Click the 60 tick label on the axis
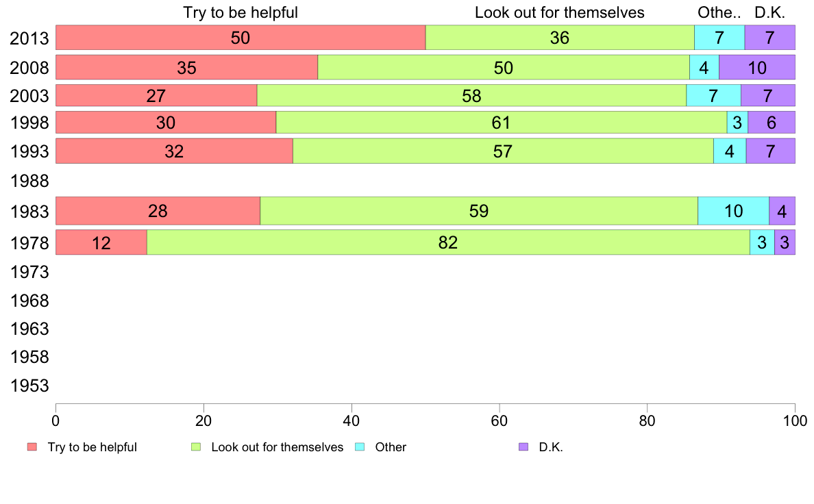Screen dimensions: 814x504 coord(500,420)
